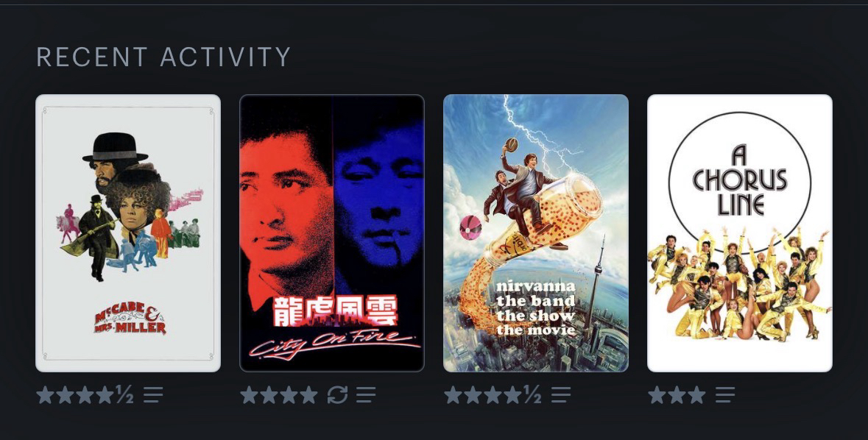Screen dimensions: 868x440
Task: Open the City on Fire poster
Action: 331,233
